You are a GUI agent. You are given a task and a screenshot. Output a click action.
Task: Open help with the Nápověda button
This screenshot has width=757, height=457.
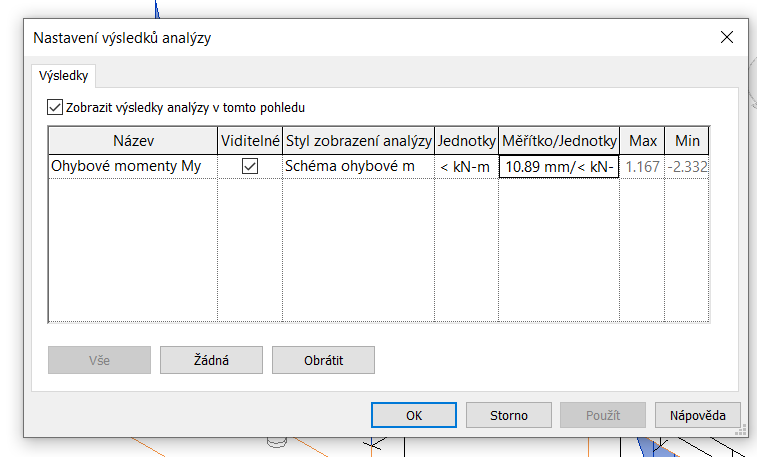click(x=697, y=415)
